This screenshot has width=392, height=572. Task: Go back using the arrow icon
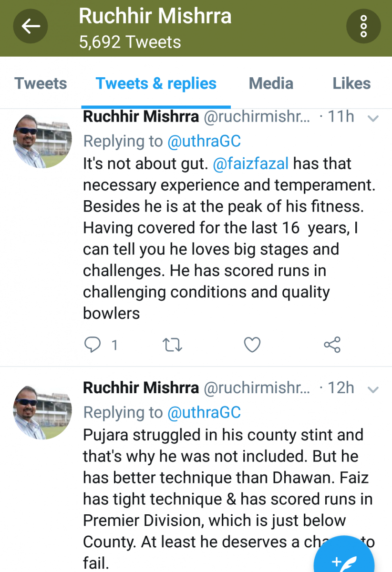click(31, 26)
